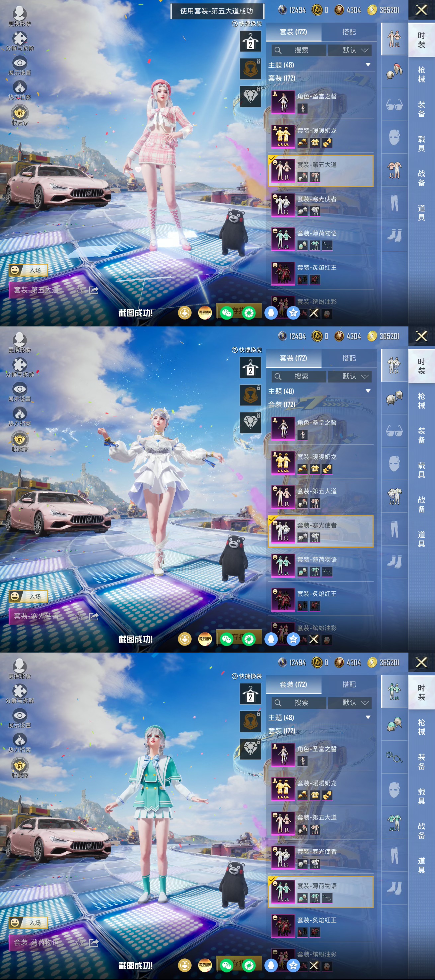Screen dimensions: 435x980
Task: Share 薄荷物语 outfit via the share arrow icon
Action: 93,943
